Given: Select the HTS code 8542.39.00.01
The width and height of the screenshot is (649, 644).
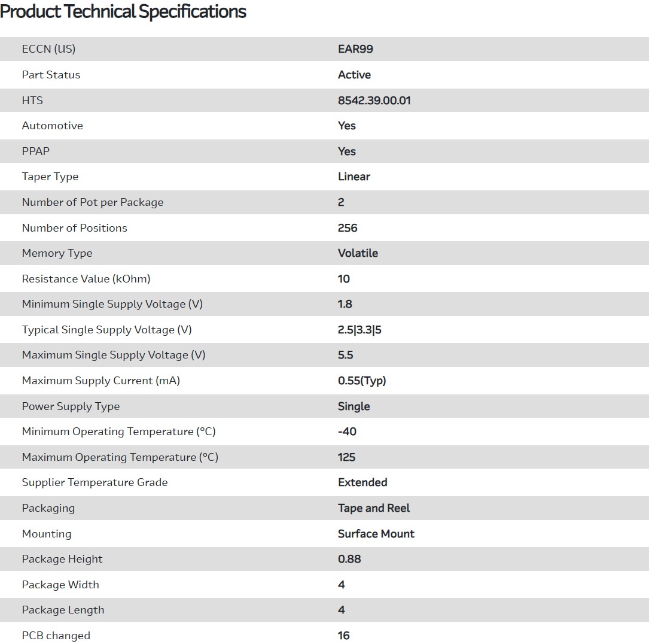Looking at the screenshot, I should 374,101.
